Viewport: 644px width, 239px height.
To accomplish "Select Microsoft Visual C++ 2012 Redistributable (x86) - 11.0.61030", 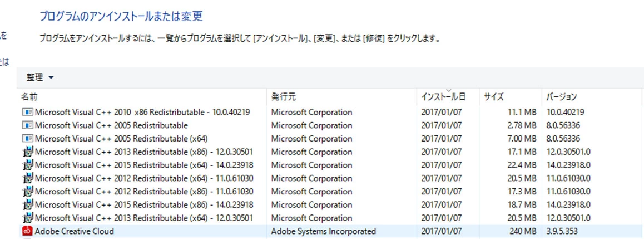I will [x=143, y=191].
